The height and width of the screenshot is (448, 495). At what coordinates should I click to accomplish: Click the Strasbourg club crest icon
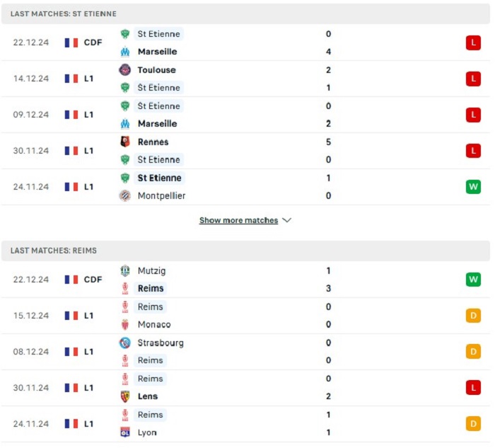125,343
